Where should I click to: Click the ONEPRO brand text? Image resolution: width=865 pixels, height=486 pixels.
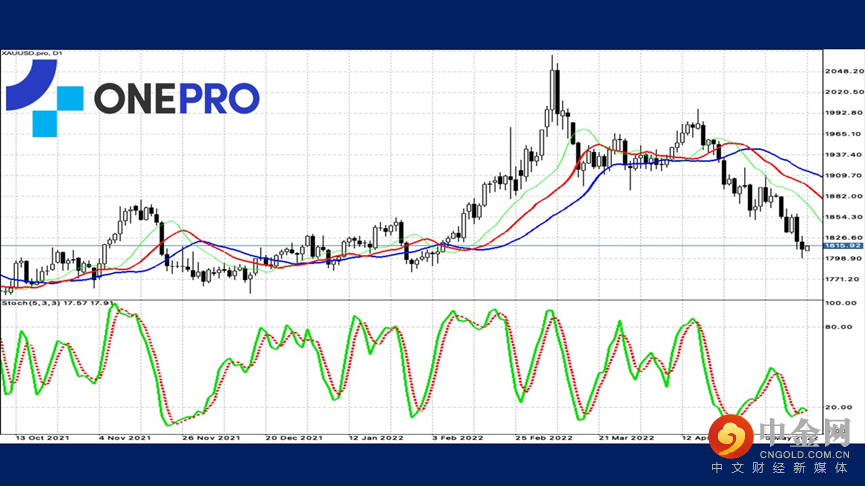pyautogui.click(x=177, y=98)
